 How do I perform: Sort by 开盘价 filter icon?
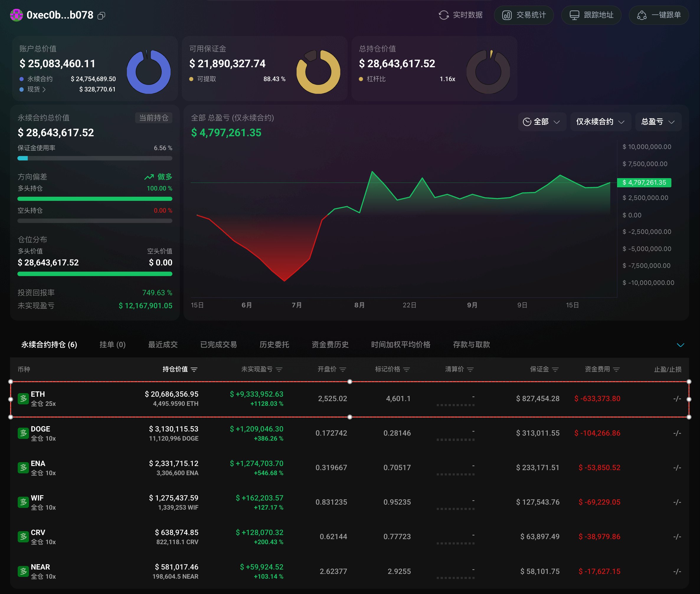(x=343, y=369)
